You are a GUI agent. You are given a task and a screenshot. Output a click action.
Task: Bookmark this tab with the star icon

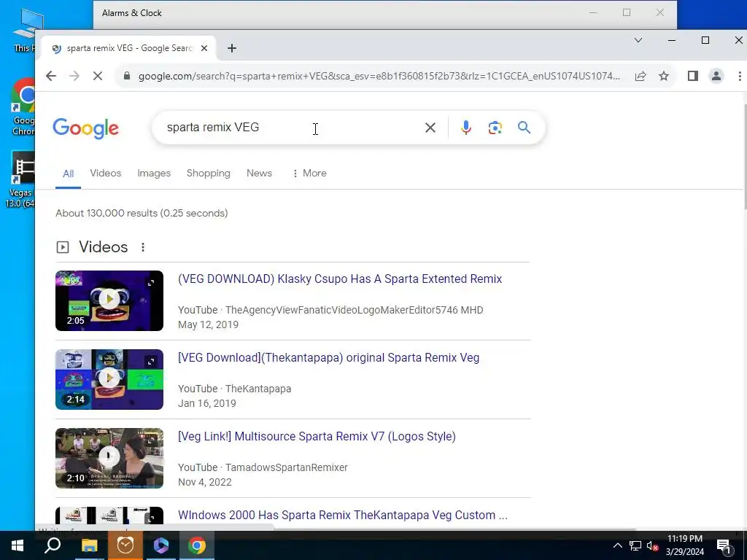[664, 76]
